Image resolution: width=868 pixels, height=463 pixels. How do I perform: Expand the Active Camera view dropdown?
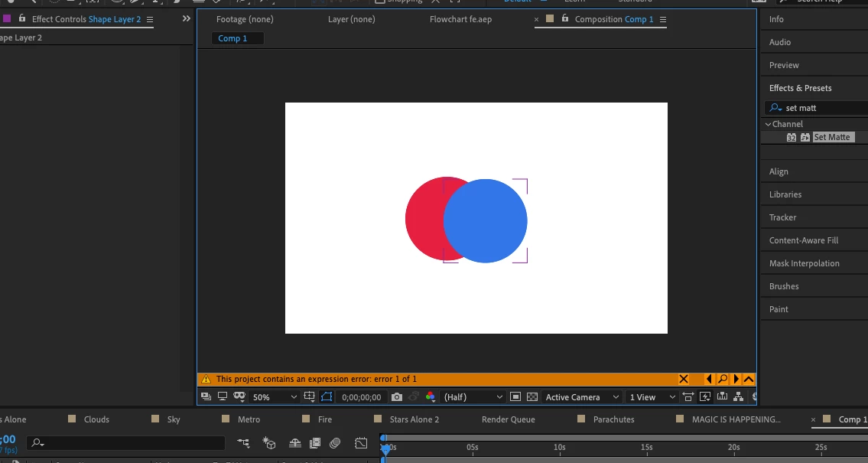coord(582,397)
